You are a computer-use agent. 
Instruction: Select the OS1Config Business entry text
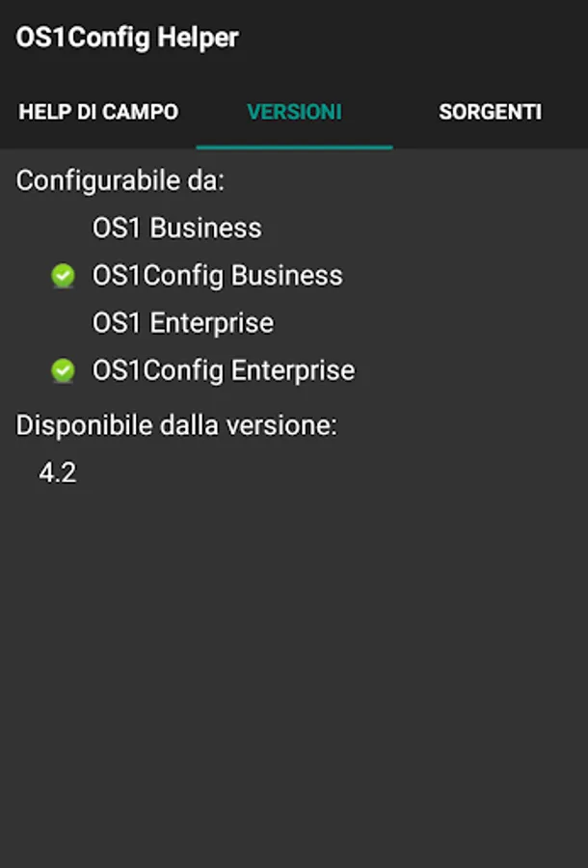point(217,276)
